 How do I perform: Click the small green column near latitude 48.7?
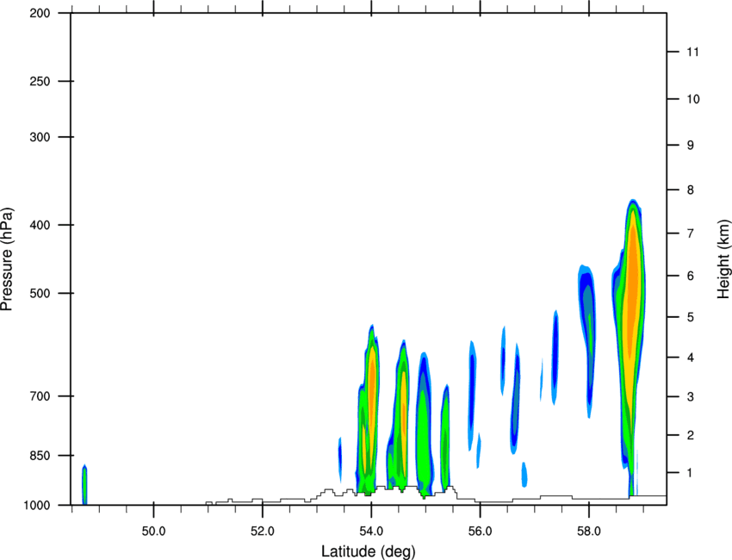point(84,483)
